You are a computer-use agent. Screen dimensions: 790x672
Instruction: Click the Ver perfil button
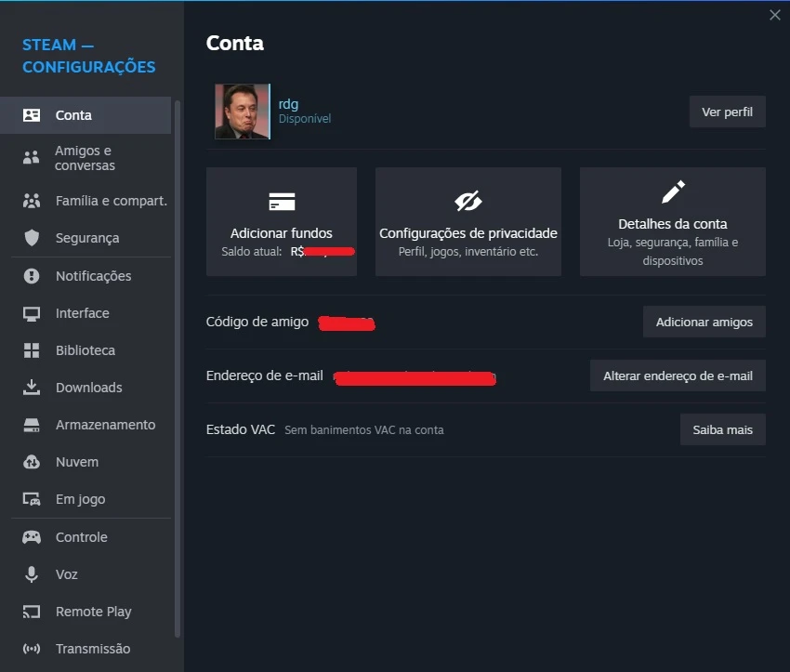(727, 112)
